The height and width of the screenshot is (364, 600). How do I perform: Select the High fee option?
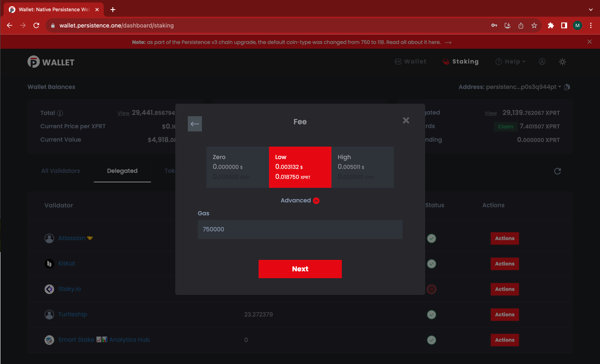[362, 167]
